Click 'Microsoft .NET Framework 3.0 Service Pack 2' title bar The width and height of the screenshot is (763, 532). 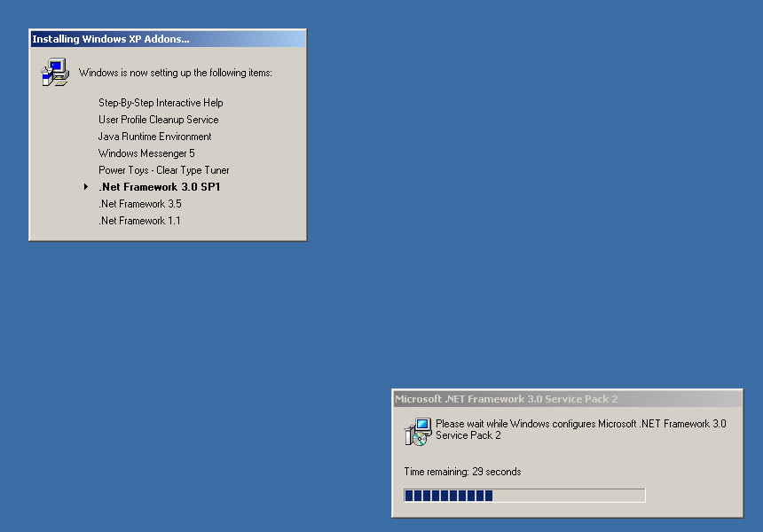(568, 399)
